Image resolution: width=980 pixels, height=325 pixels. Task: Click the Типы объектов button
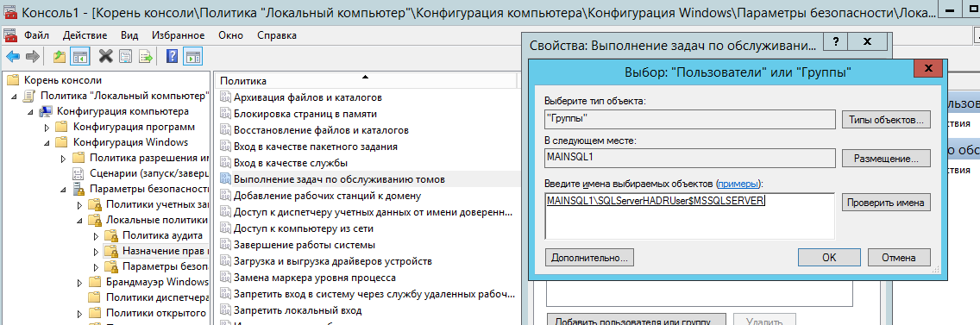886,119
